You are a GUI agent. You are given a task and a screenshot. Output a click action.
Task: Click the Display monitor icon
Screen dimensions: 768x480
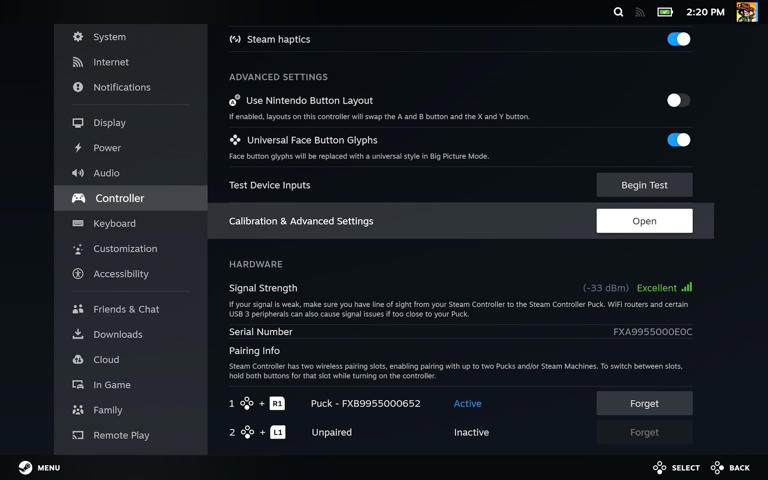(x=78, y=123)
